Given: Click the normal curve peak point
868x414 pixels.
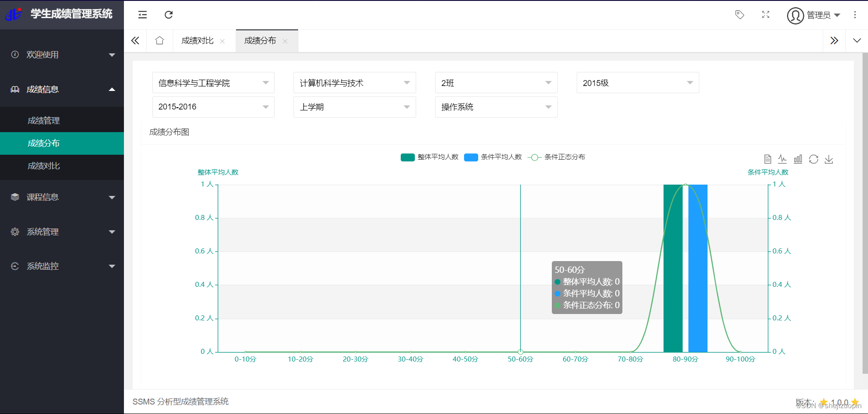Looking at the screenshot, I should pyautogui.click(x=686, y=185).
